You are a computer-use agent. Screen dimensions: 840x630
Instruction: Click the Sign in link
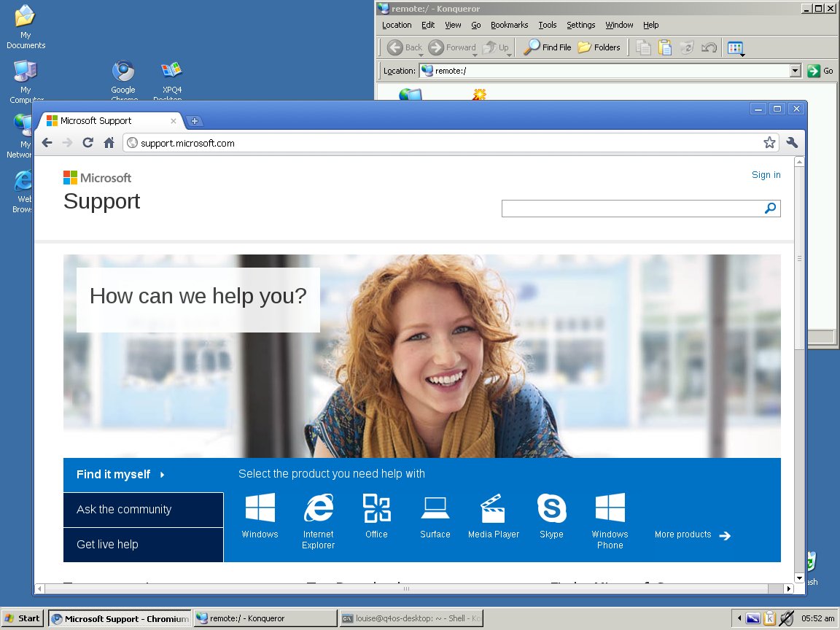coord(766,175)
